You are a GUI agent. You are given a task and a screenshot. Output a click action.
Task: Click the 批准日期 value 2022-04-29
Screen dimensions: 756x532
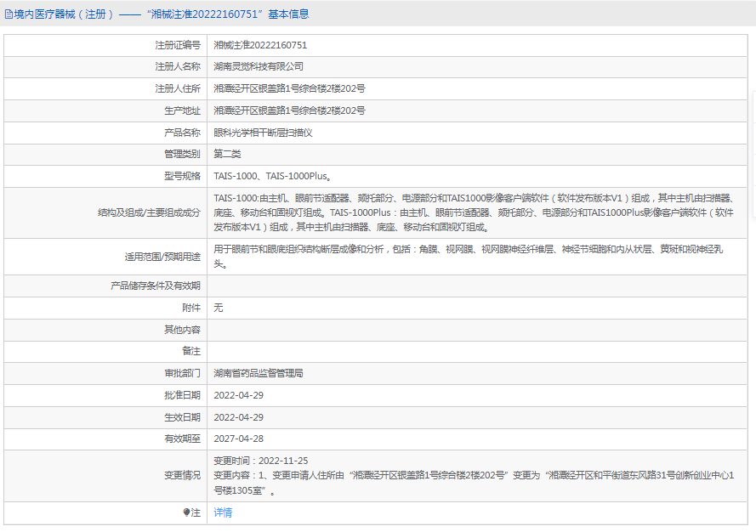238,395
